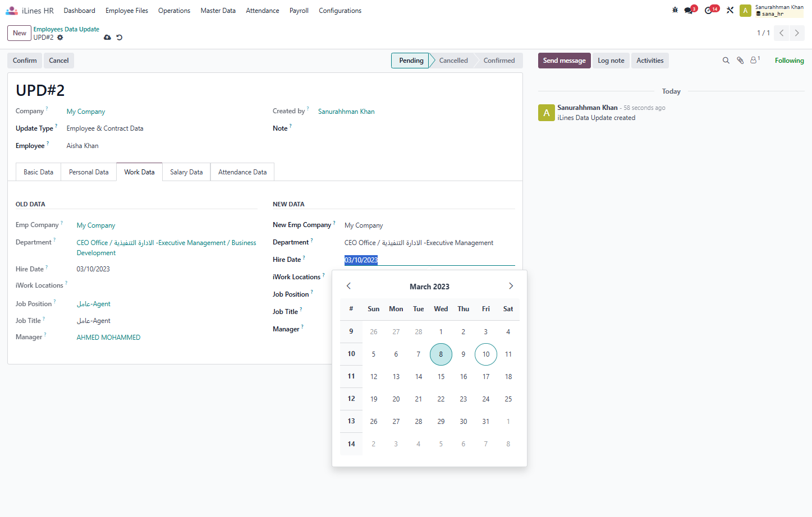812x517 pixels.
Task: Set status to Confirmed stage
Action: tap(499, 61)
